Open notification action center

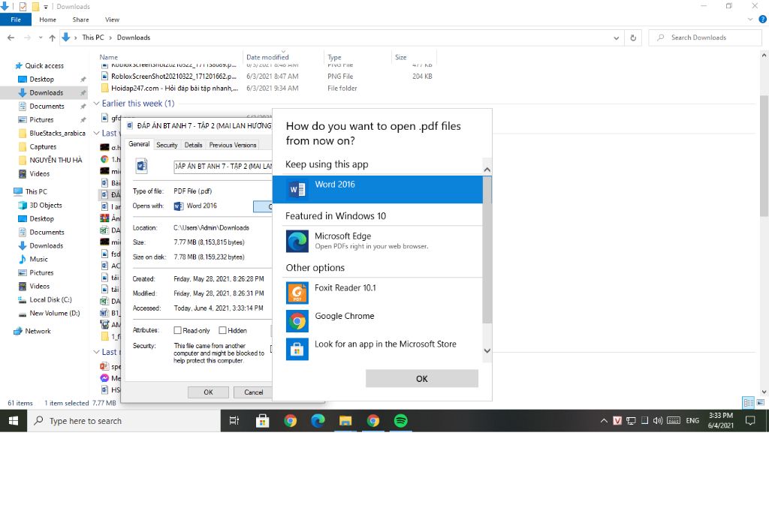(750, 421)
